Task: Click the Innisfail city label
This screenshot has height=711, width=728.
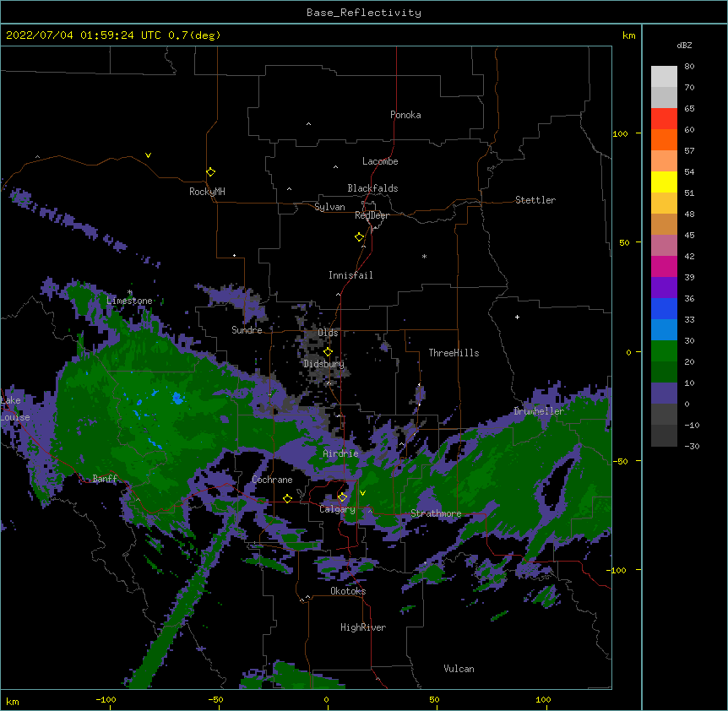Action: tap(350, 275)
